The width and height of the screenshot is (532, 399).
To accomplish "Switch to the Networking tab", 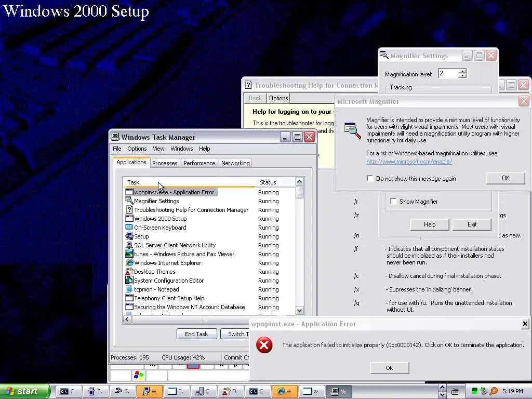I will [235, 163].
